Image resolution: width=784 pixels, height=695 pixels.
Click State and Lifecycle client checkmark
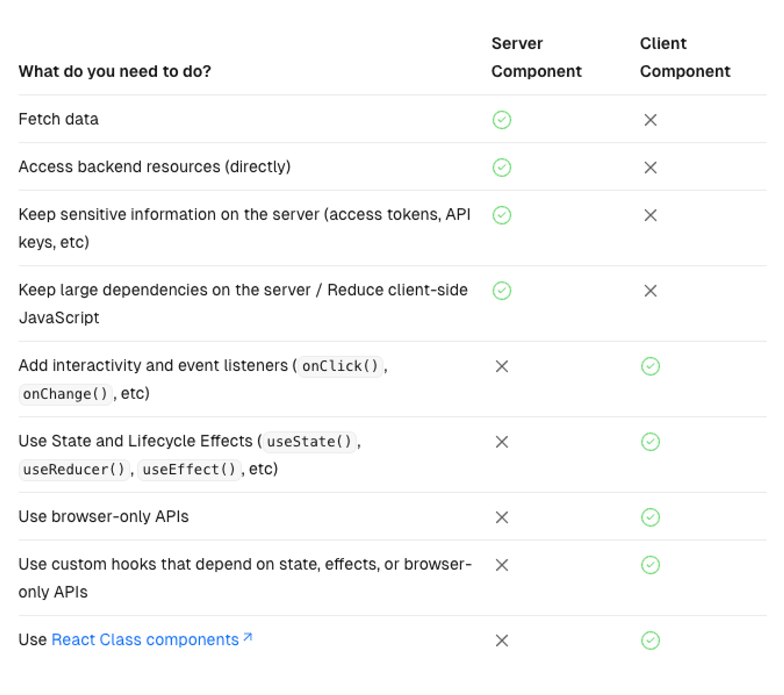[650, 442]
